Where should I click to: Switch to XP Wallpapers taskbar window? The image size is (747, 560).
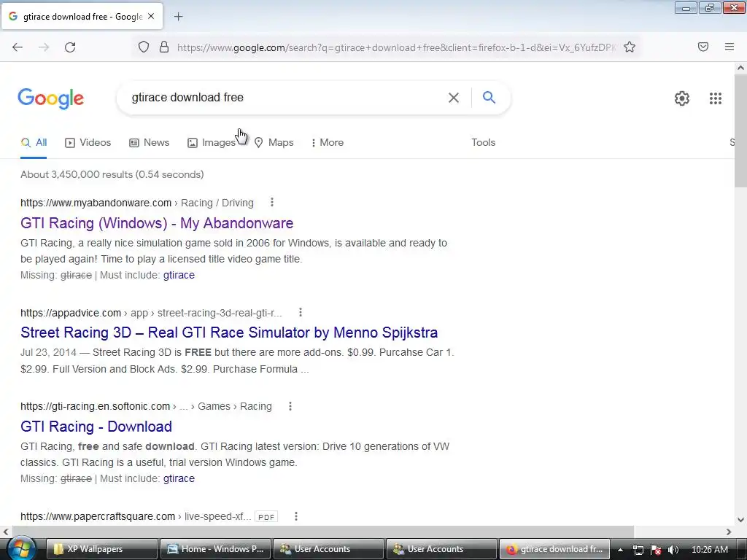coord(102,549)
